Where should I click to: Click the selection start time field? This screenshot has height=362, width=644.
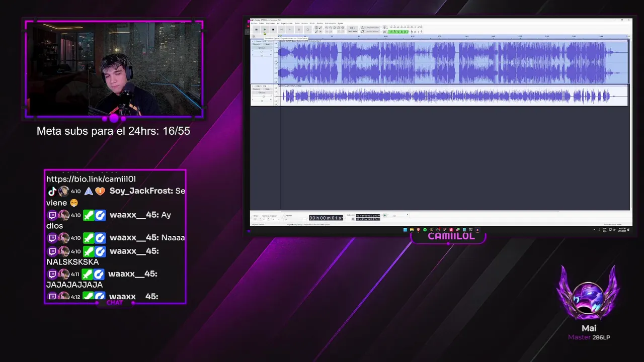368,216
